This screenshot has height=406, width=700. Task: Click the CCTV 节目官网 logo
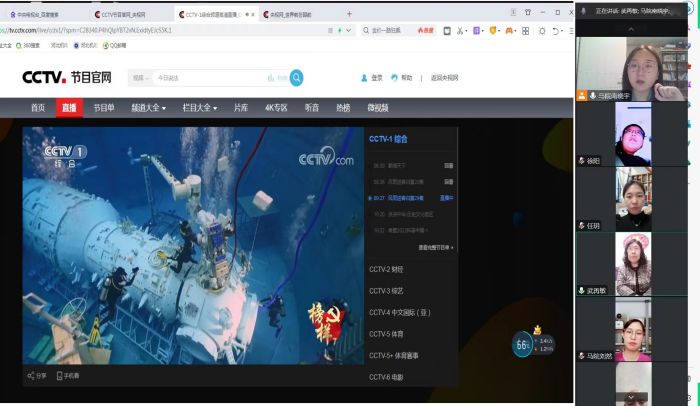[67, 77]
